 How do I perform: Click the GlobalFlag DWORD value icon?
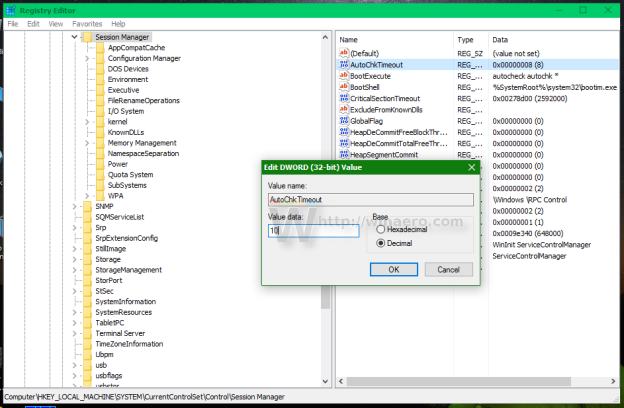coord(344,121)
